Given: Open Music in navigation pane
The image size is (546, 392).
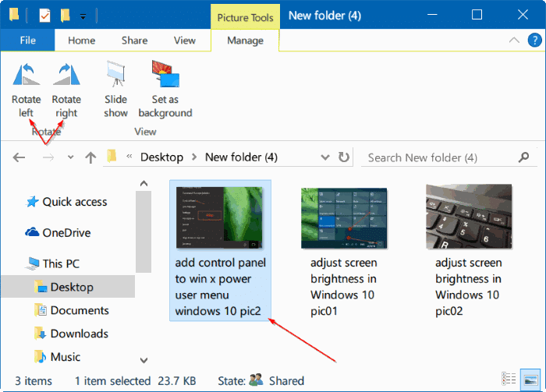Looking at the screenshot, I should 58,356.
